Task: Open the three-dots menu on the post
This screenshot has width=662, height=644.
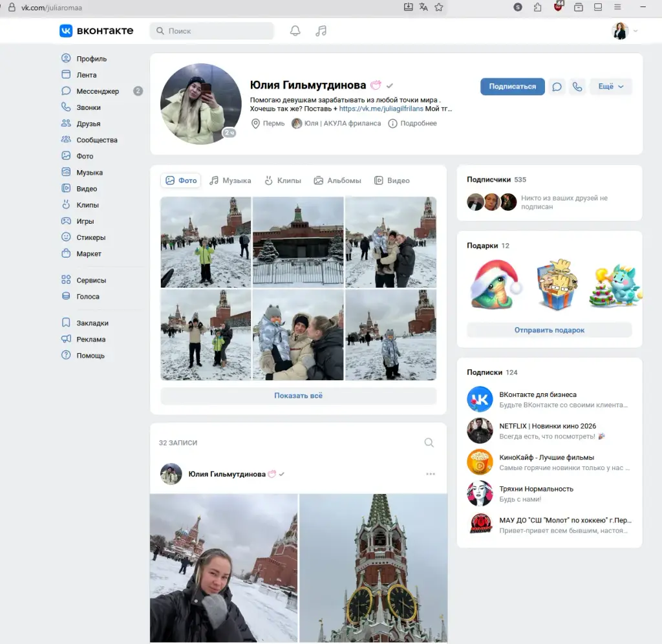Action: (430, 474)
